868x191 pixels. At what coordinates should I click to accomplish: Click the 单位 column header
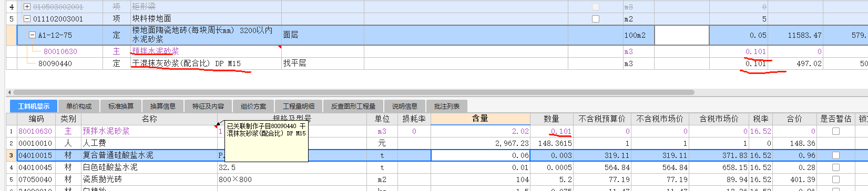click(x=382, y=119)
